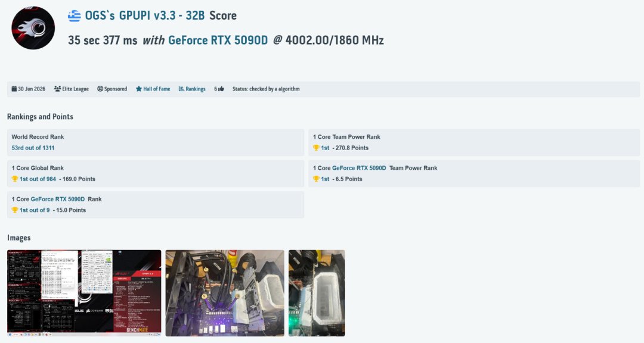Click the 6 likes count
This screenshot has height=343, width=644.
215,89
